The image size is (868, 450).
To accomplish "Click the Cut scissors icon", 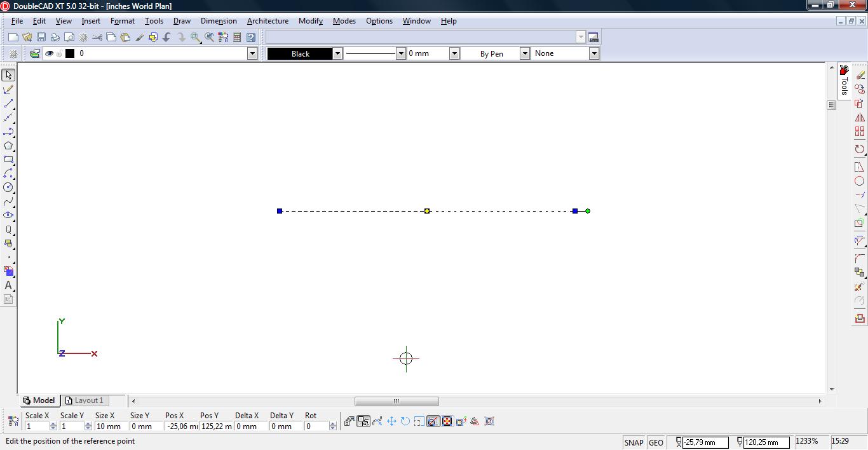I will pos(97,37).
